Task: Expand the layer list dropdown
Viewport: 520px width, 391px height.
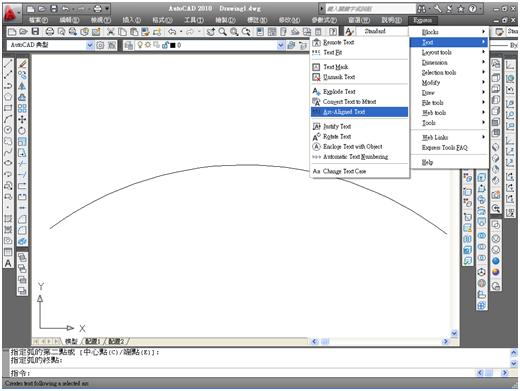Action: [281, 45]
